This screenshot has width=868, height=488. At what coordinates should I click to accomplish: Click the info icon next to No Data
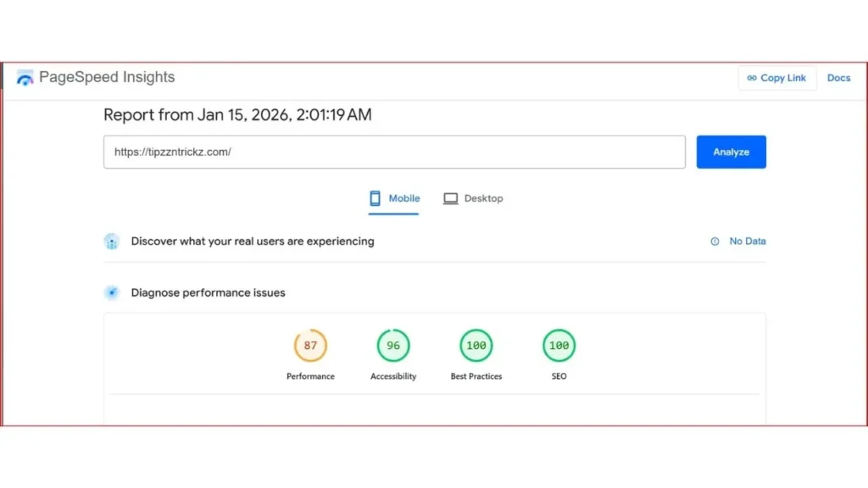713,241
